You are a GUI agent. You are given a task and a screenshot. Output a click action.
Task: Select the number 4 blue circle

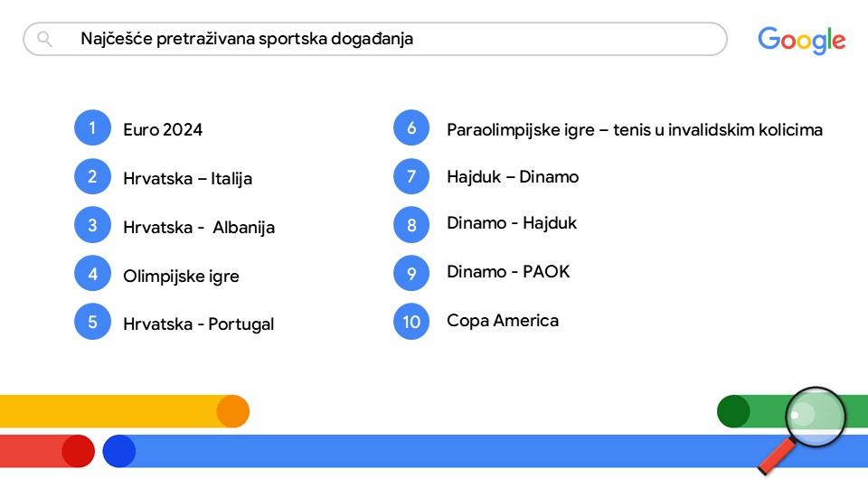coord(92,275)
